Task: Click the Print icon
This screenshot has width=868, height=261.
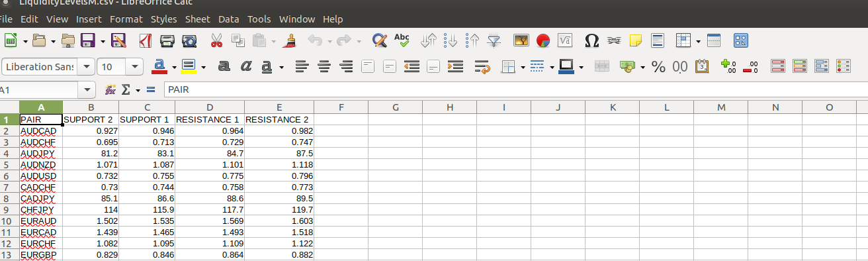Action: click(x=168, y=41)
